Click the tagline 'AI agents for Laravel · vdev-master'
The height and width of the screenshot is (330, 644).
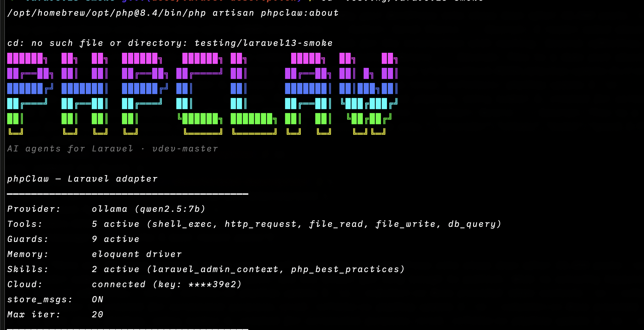pos(113,149)
